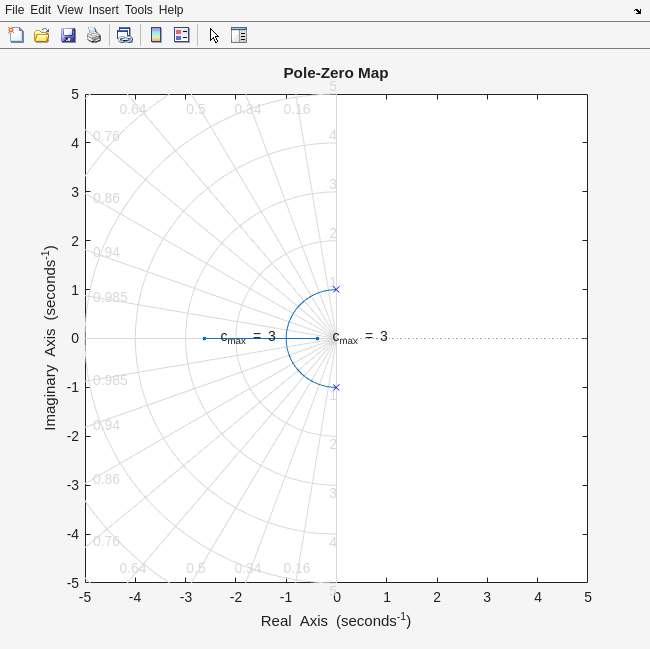The image size is (650, 649).
Task: Enable Edit Plot arrow cursor mode
Action: click(x=214, y=35)
